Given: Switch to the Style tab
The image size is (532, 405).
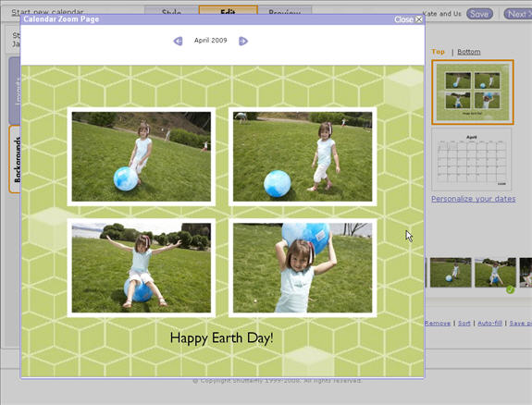Looking at the screenshot, I should click(x=172, y=11).
